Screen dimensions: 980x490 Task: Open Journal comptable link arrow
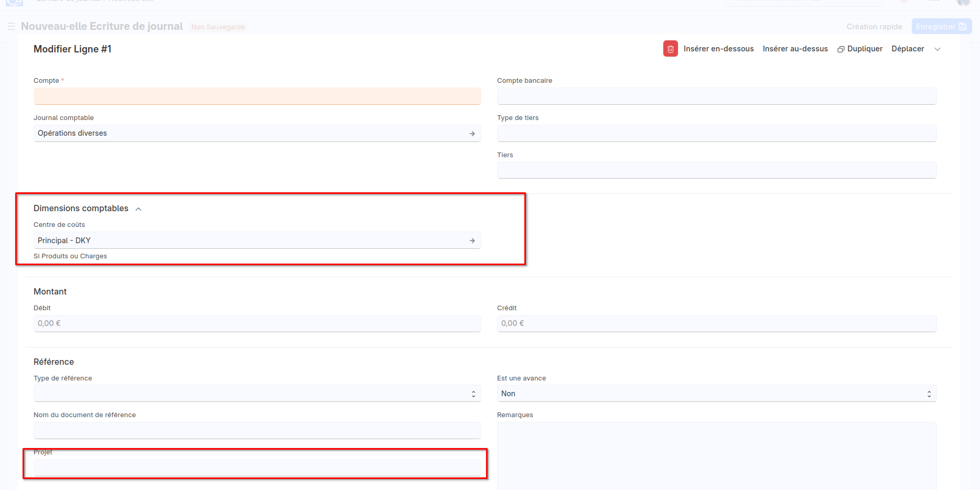tap(472, 134)
